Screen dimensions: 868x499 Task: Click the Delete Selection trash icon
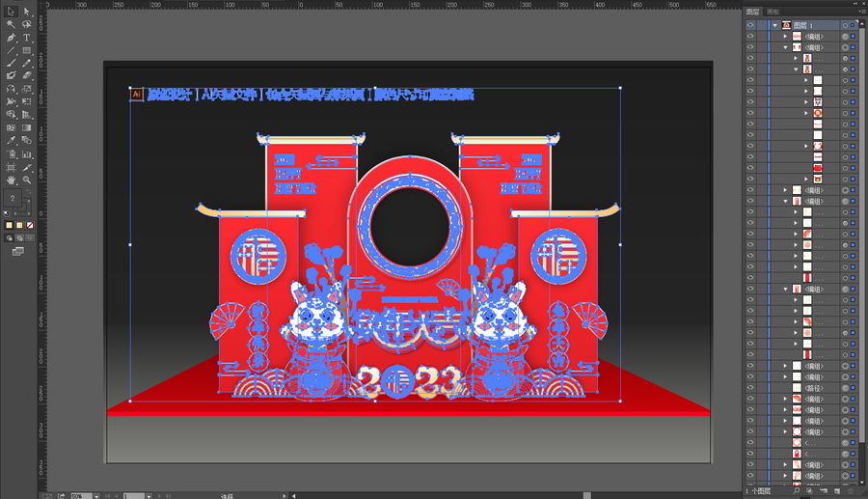tap(851, 490)
